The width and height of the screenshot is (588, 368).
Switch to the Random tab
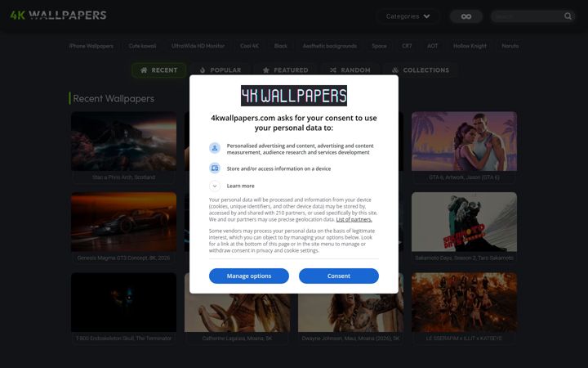pos(350,70)
